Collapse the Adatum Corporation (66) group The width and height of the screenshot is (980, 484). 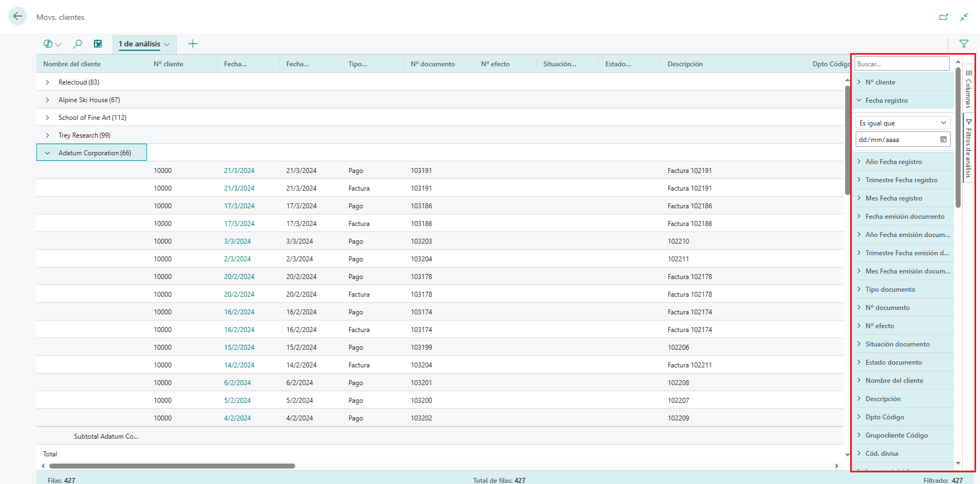point(48,153)
